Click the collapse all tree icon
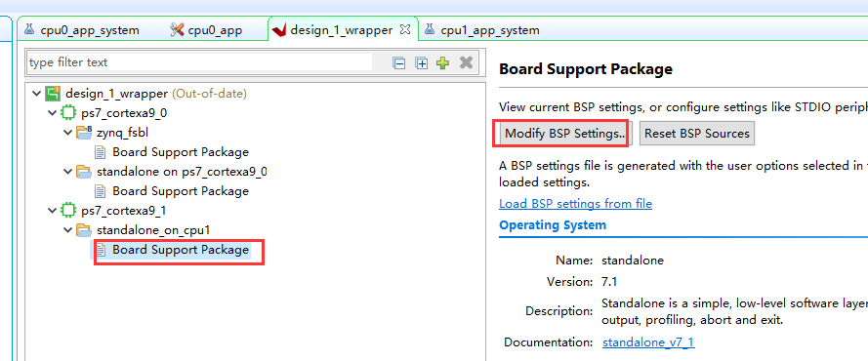868x361 pixels. coord(398,63)
